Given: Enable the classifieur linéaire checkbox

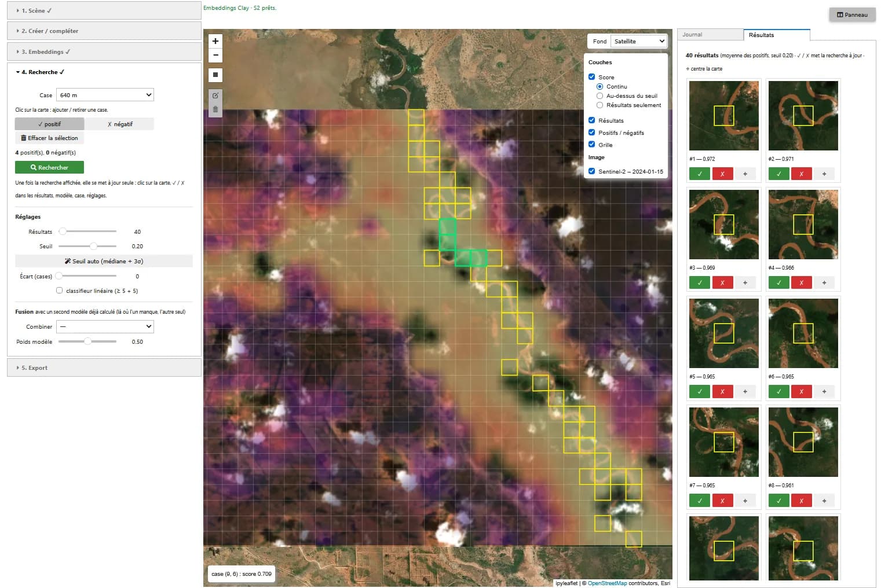Looking at the screenshot, I should coord(59,291).
